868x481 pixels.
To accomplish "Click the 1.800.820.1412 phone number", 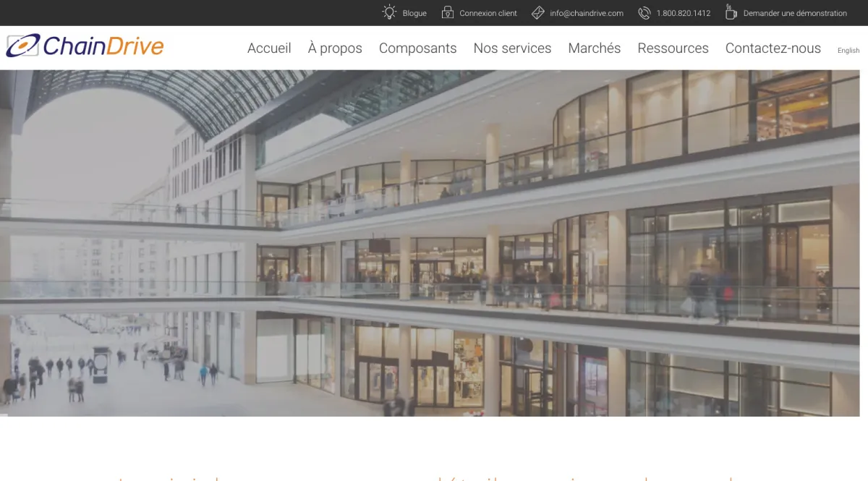I will tap(684, 13).
